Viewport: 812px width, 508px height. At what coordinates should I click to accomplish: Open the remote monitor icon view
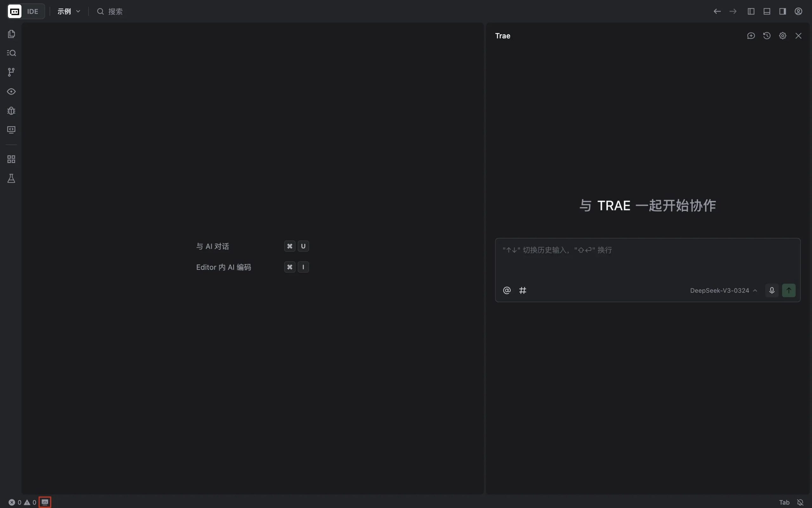(x=11, y=130)
